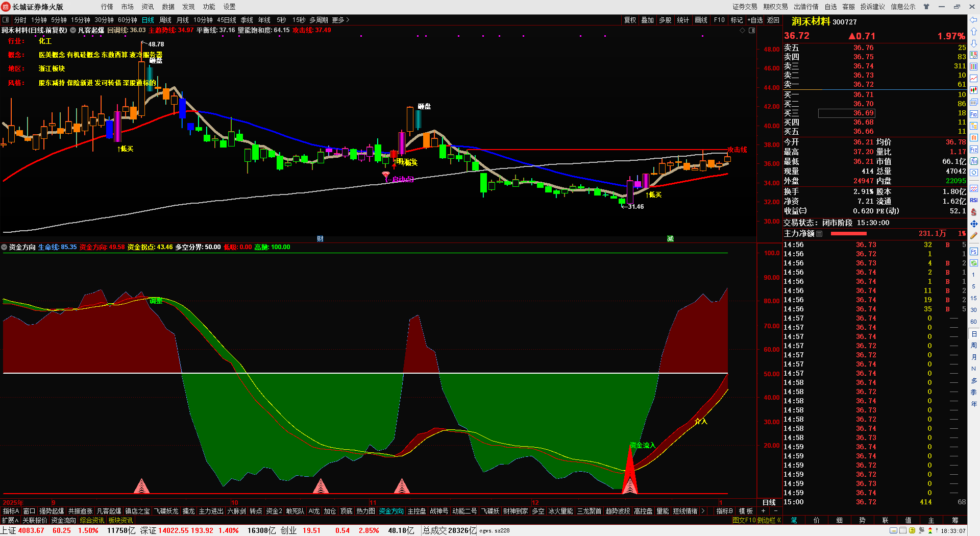Image resolution: width=980 pixels, height=536 pixels.
Task: Open the 资金方向 indicator dropdown arrow
Action: (x=4, y=247)
